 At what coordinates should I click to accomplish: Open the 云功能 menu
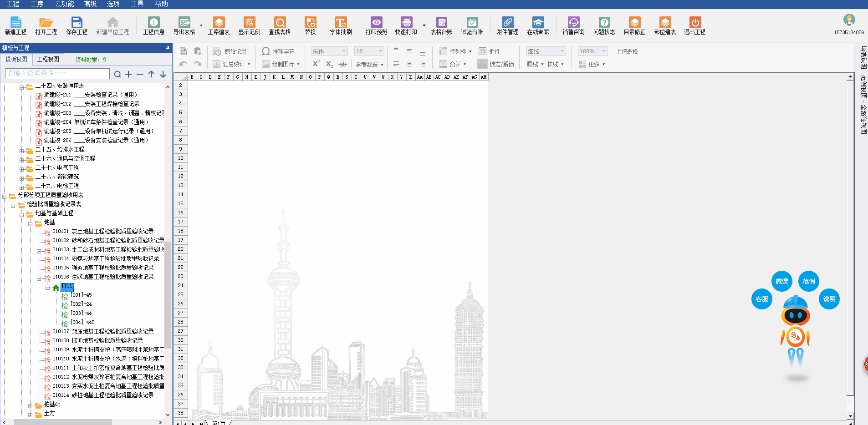[64, 4]
